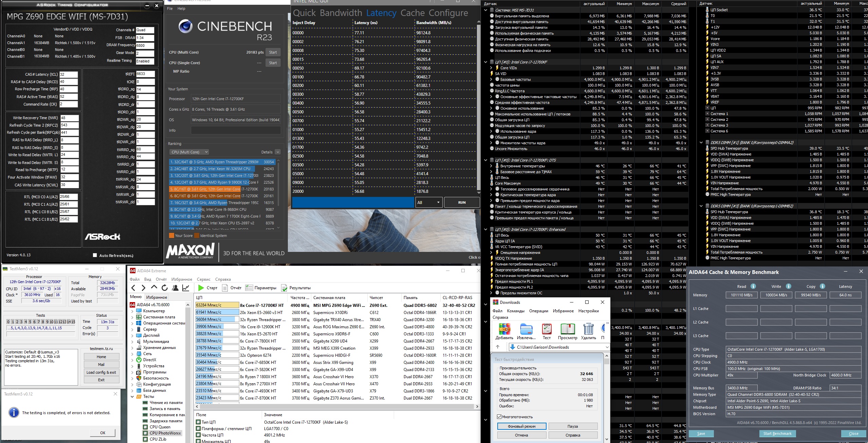This screenshot has height=443, width=868.
Task: Toggle the Auto Refresh checkbox in ASRock configurator
Action: (95, 255)
